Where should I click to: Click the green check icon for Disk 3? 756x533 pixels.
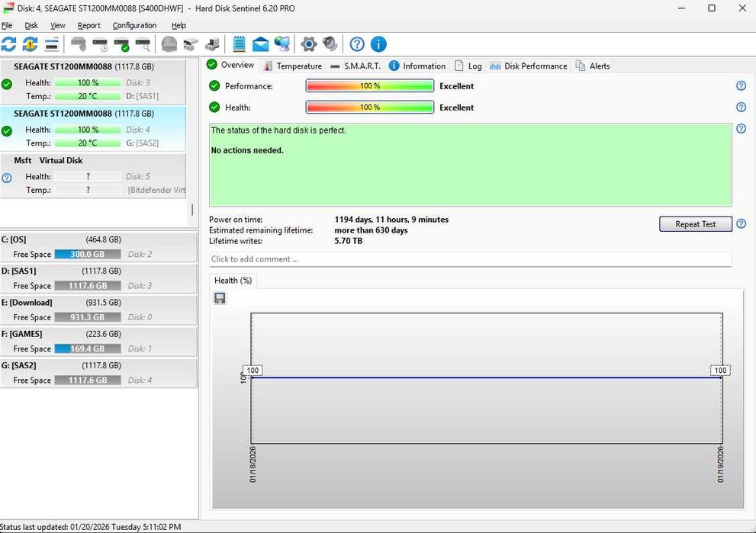(7, 85)
